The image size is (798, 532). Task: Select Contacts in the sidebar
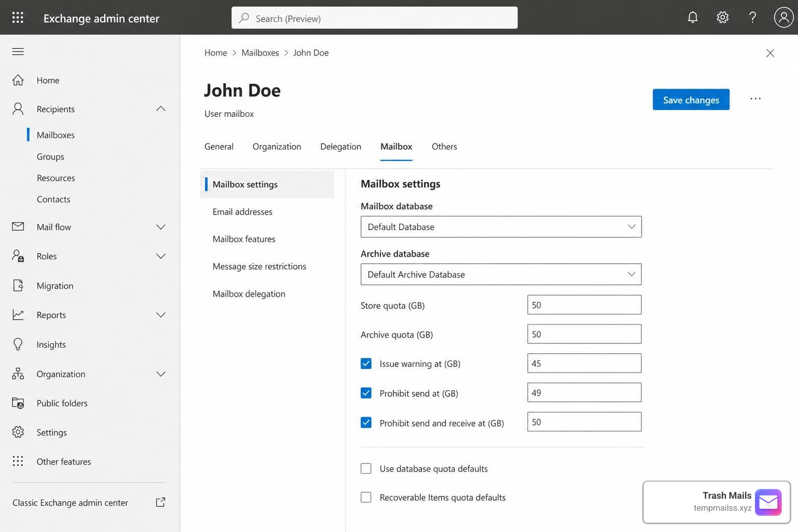pos(54,199)
